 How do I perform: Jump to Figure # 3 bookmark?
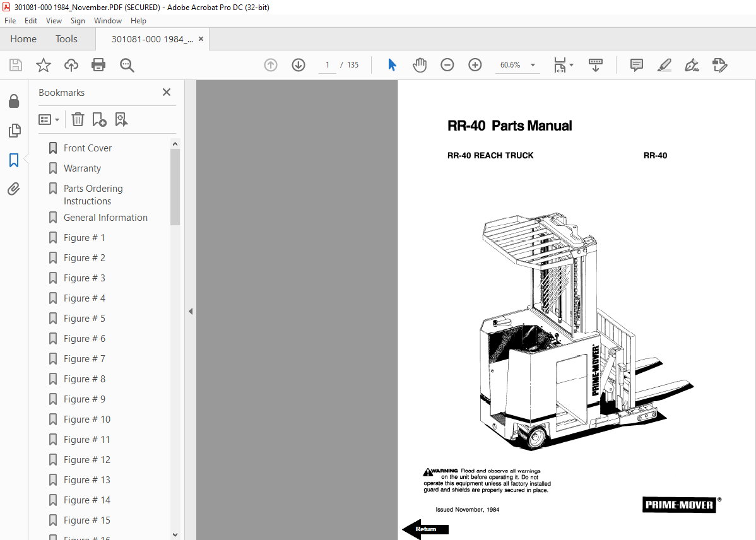coord(85,278)
